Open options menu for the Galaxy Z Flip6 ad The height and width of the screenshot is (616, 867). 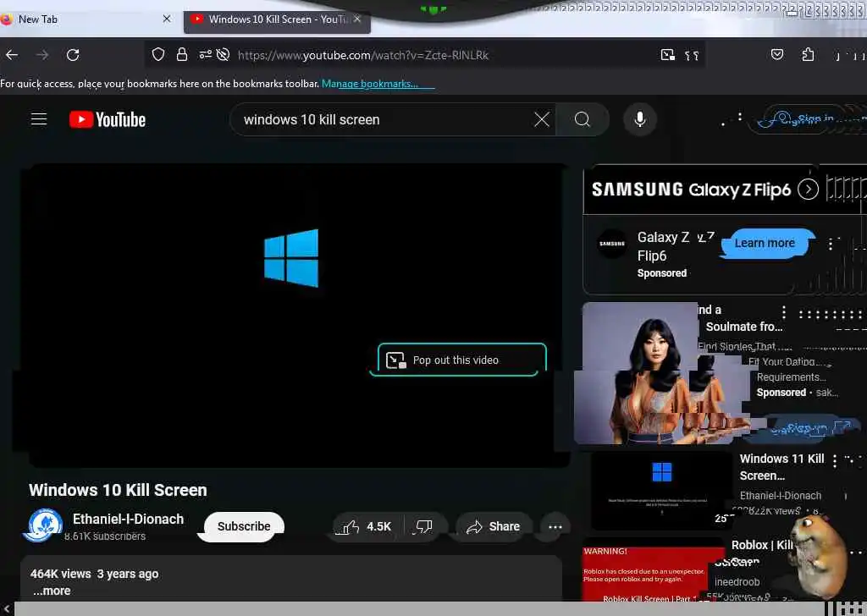coord(830,245)
